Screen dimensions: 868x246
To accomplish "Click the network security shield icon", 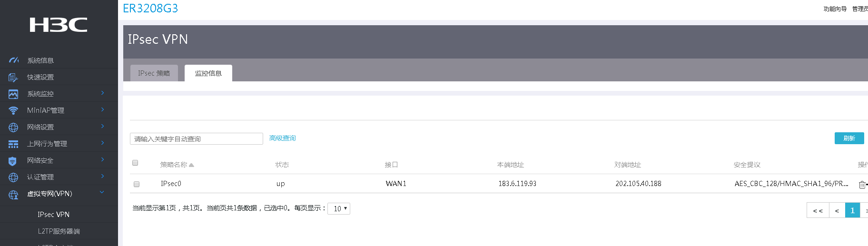I will click(13, 161).
